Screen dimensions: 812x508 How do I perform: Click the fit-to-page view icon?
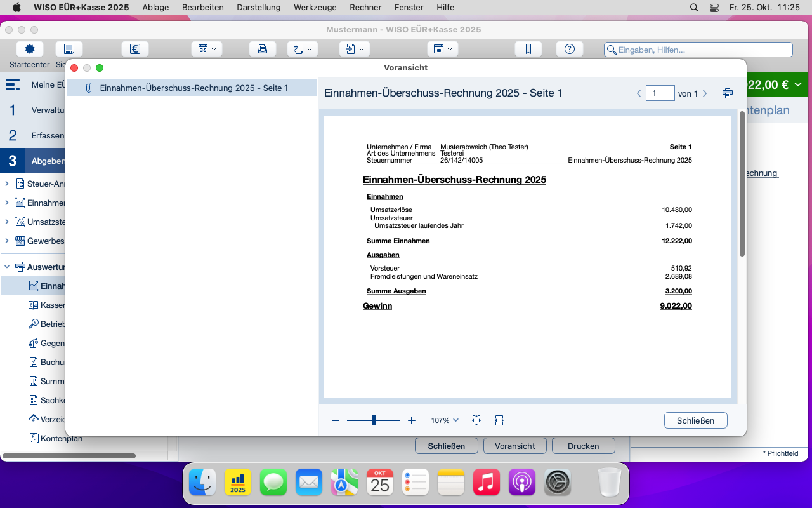476,420
